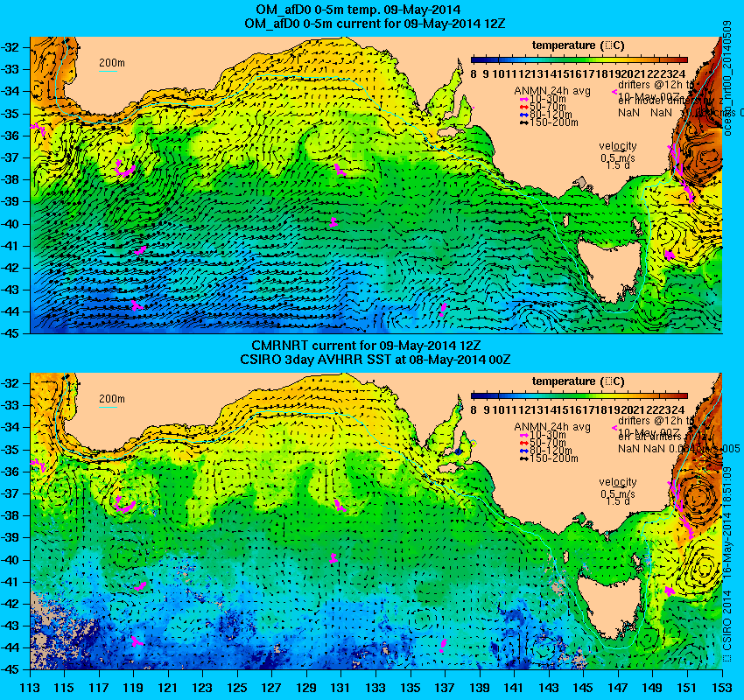This screenshot has width=744, height=700.
Task: Click the temperature color bar in the CMRNRT panel
Action: click(x=579, y=395)
